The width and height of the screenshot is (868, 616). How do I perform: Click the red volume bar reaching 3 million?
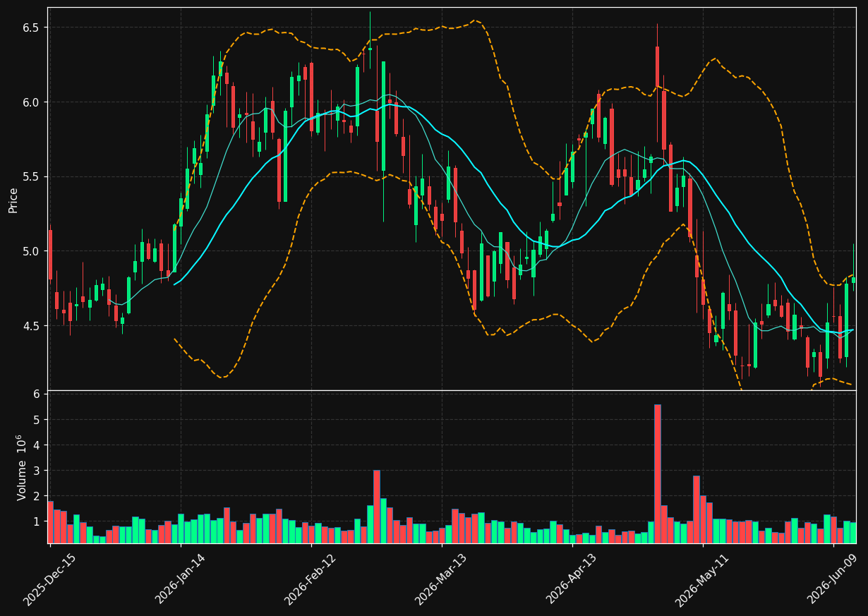pyautogui.click(x=376, y=507)
